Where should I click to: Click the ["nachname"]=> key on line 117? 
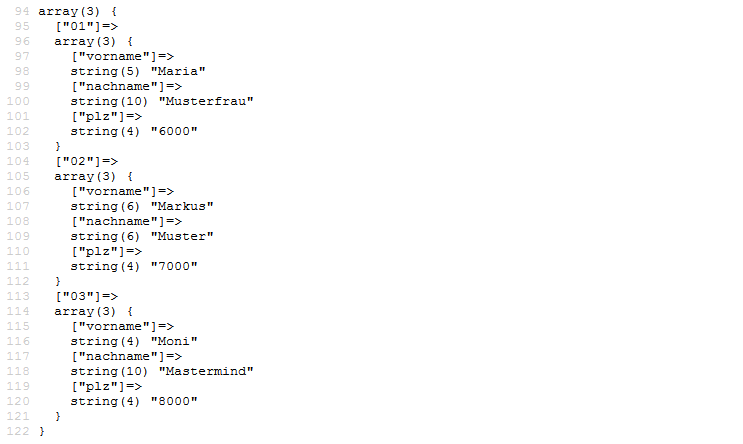pyautogui.click(x=127, y=356)
